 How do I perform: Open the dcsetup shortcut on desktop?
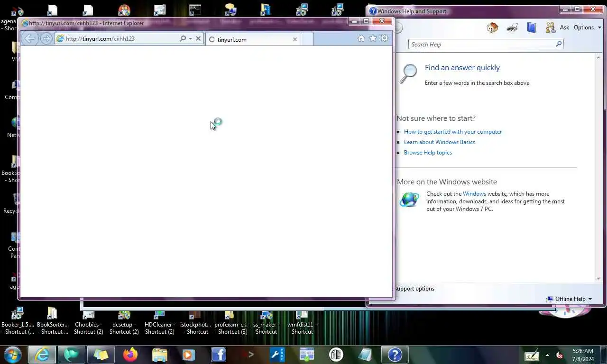124,321
